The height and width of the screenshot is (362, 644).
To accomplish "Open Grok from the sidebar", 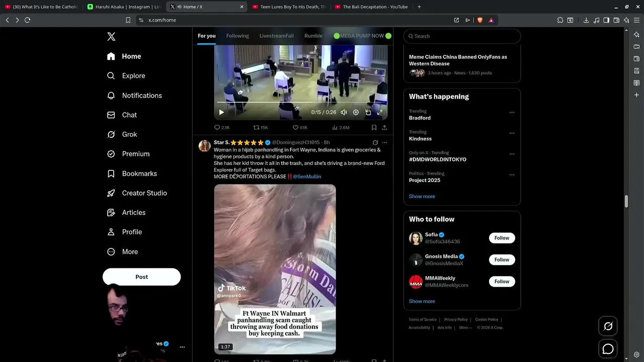I will pyautogui.click(x=122, y=134).
